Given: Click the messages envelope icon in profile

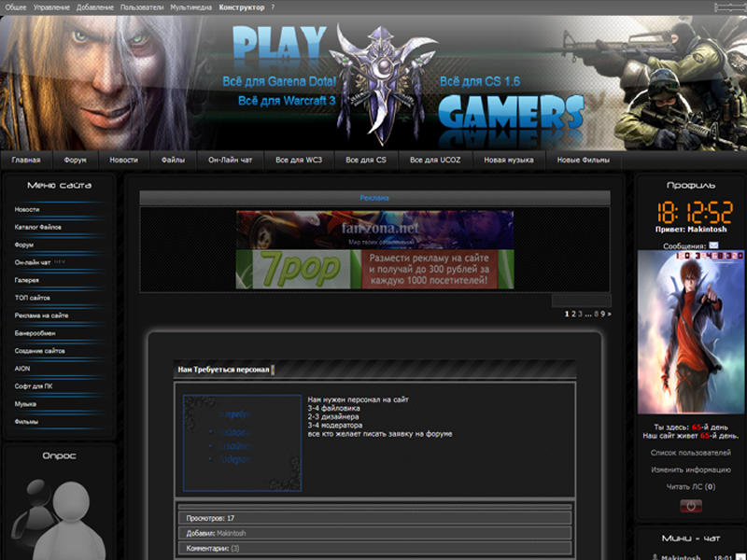Looking at the screenshot, I should tap(713, 245).
